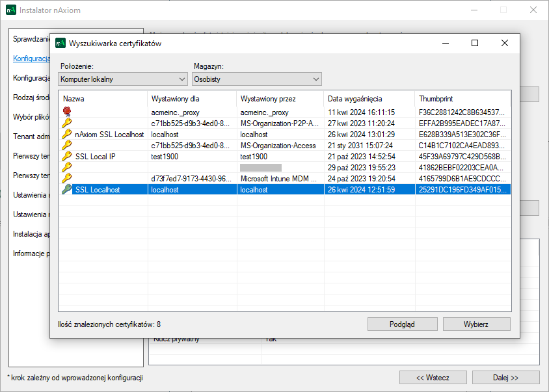This screenshot has width=549, height=392.
Task: Click the Ilość znalezionych certyfikatów: 8 status text
Action: pos(109,324)
